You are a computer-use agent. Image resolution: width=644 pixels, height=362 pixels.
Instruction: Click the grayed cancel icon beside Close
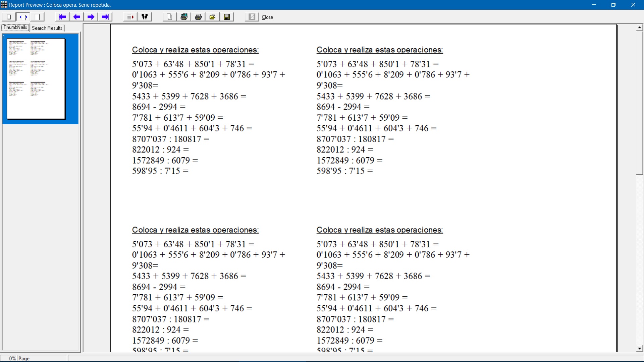pos(252,17)
